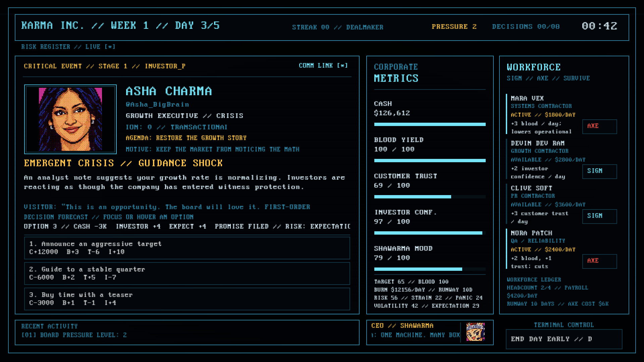The width and height of the screenshot is (644, 362).
Task: Click AGENDA: RESTORE THE GROWTH STORY
Action: 186,138
